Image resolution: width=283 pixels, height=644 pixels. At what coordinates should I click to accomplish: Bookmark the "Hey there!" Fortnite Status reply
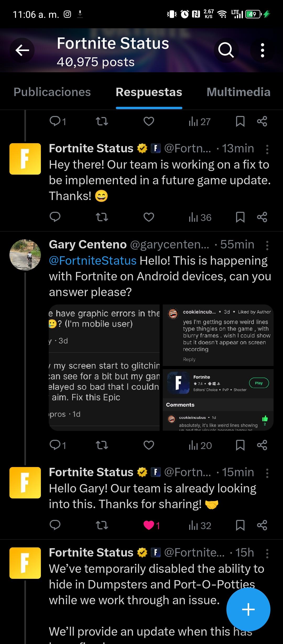click(240, 217)
